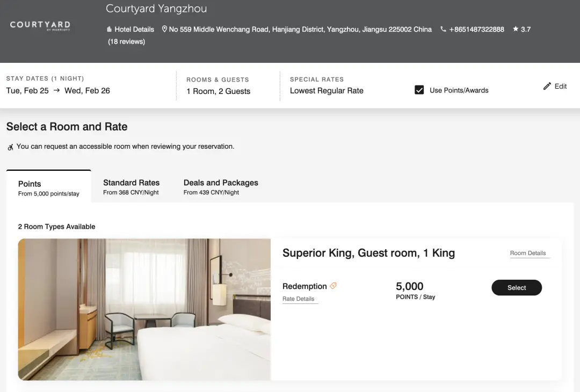The height and width of the screenshot is (392, 580).
Task: Select the Points tab
Action: (x=48, y=188)
